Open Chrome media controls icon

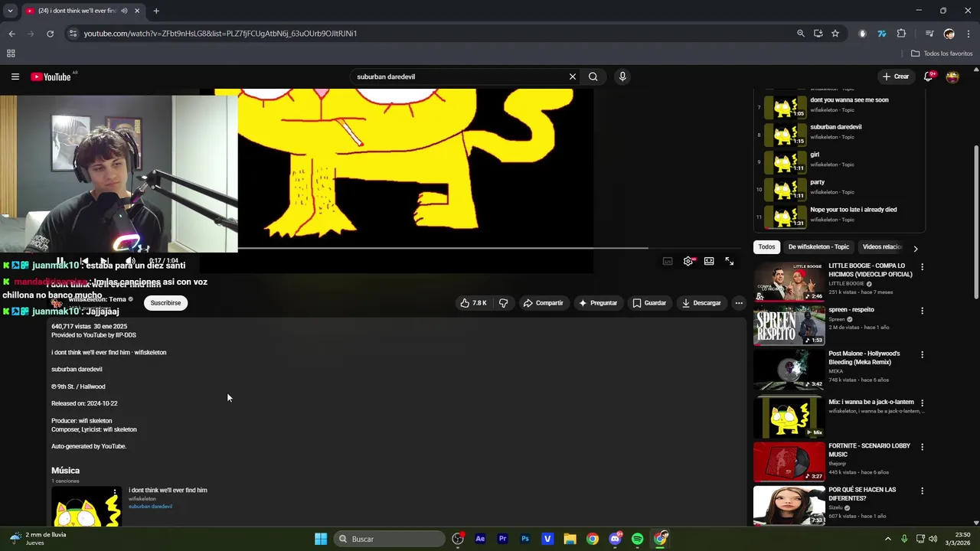tap(929, 34)
